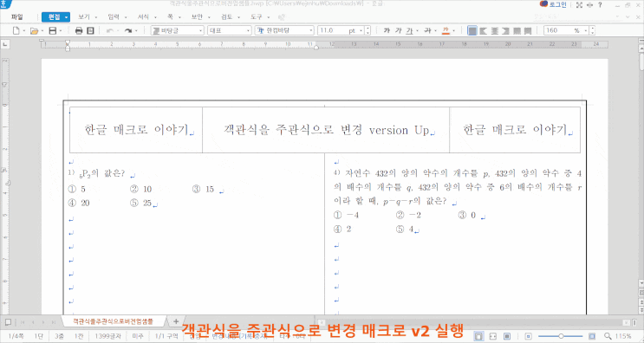The width and height of the screenshot is (644, 343).
Task: Select left alignment
Action: point(484,31)
